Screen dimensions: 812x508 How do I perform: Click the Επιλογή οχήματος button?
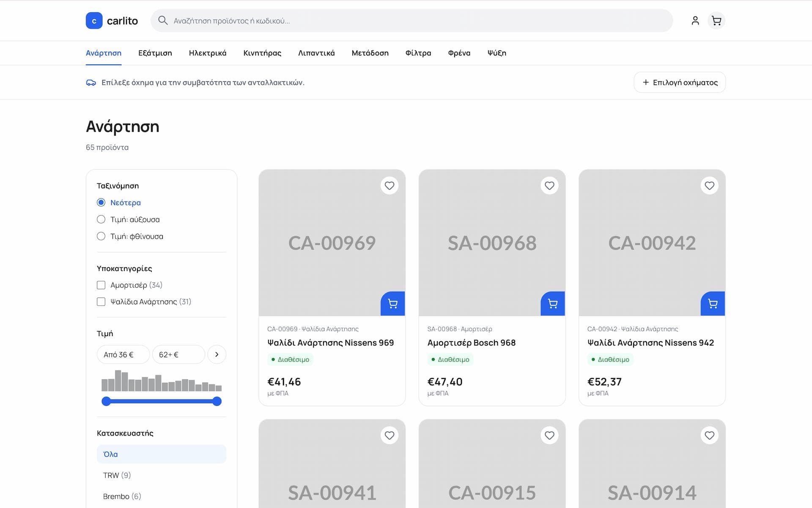pyautogui.click(x=680, y=82)
